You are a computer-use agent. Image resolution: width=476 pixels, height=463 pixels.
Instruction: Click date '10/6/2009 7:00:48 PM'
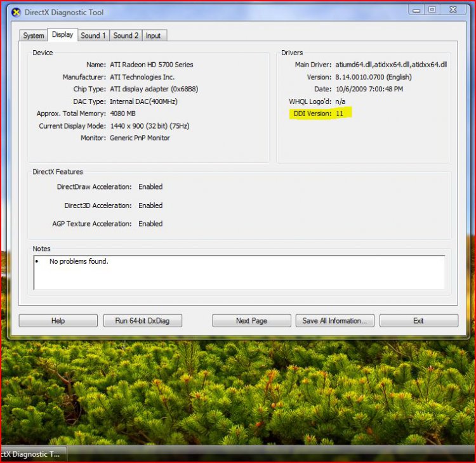pos(369,89)
